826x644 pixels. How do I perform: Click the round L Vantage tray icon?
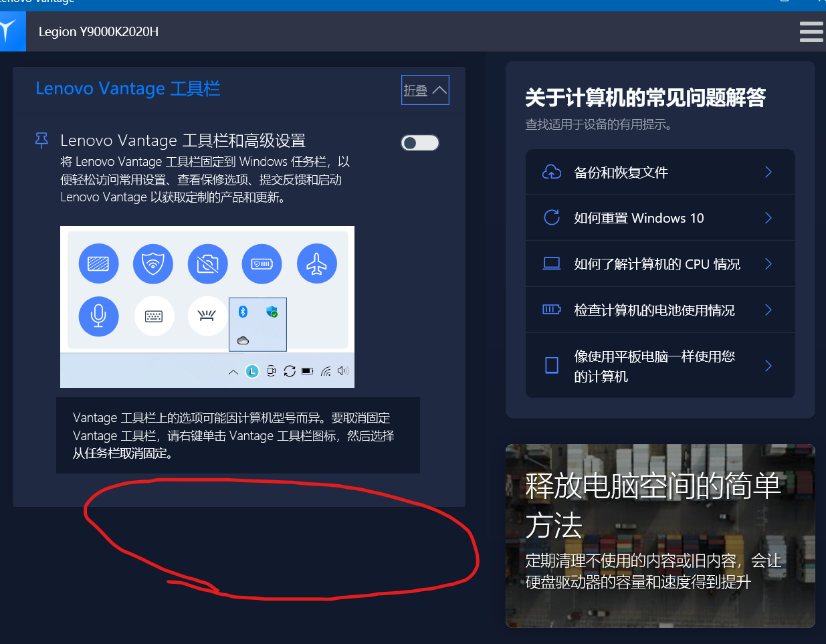[x=252, y=371]
